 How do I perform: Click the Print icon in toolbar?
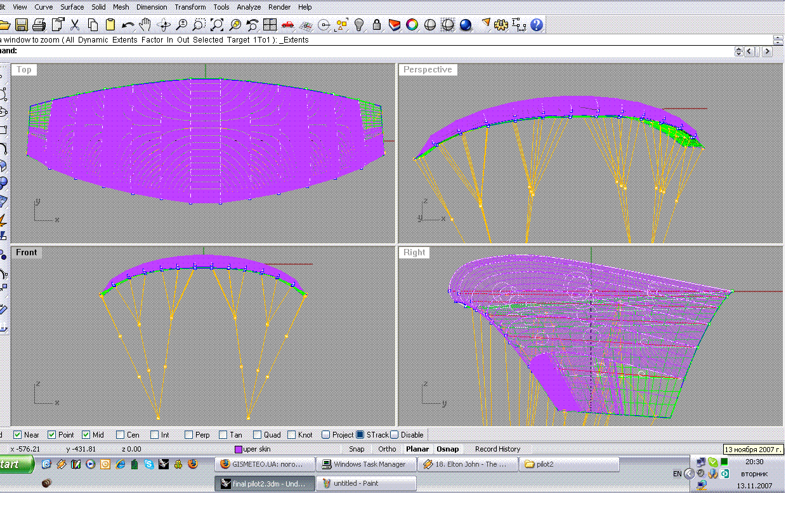coord(39,25)
